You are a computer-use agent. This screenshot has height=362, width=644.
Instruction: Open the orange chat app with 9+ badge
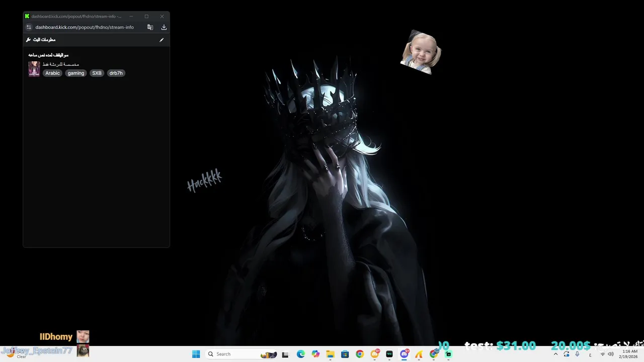[x=375, y=354]
